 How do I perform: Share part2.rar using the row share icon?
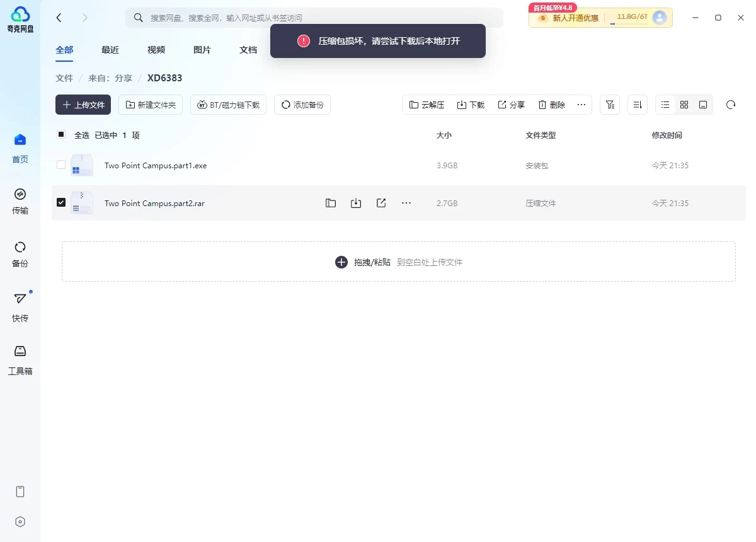tap(381, 203)
